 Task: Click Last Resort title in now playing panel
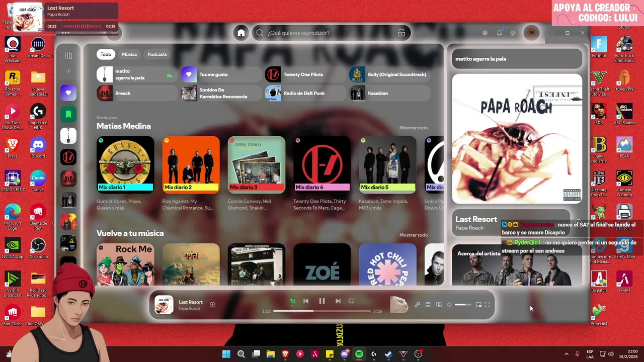point(476,219)
